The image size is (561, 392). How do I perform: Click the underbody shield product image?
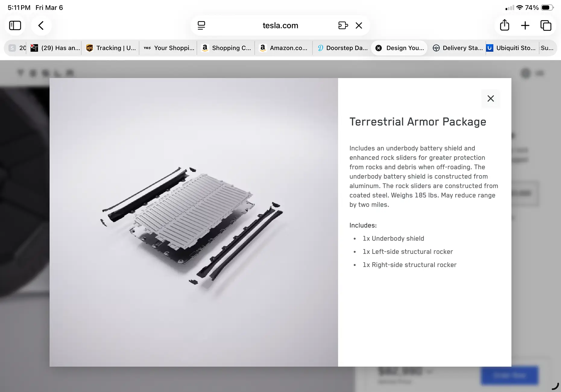194,222
